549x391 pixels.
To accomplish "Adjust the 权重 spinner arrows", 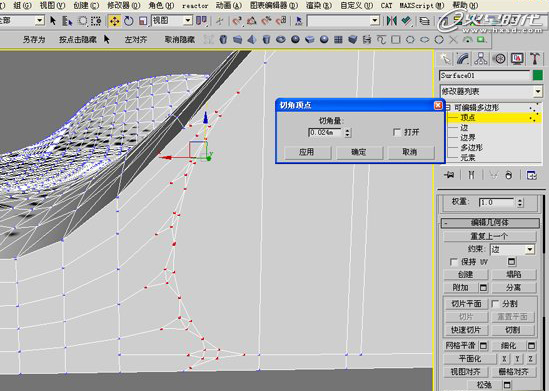I will click(520, 202).
